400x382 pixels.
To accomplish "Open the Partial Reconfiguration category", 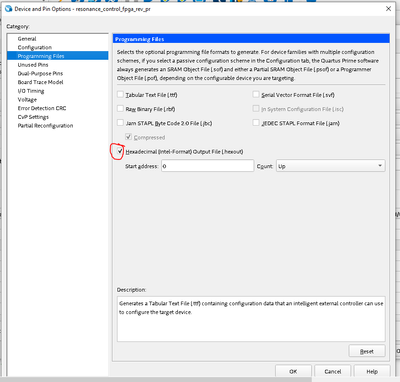I will (x=45, y=125).
